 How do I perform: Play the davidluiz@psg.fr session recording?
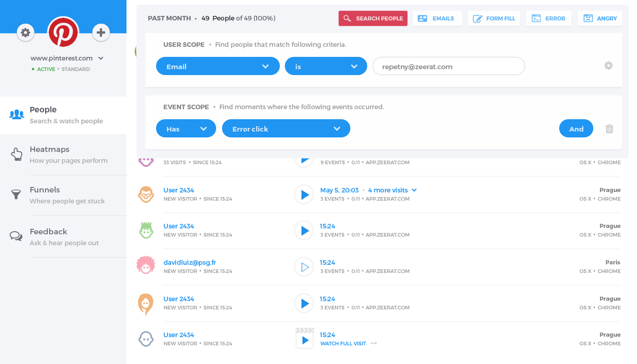(304, 267)
